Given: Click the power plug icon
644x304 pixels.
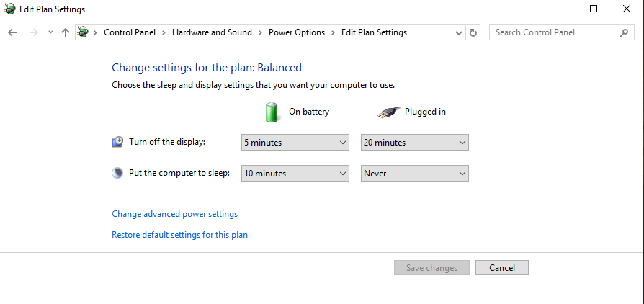Looking at the screenshot, I should (x=388, y=112).
